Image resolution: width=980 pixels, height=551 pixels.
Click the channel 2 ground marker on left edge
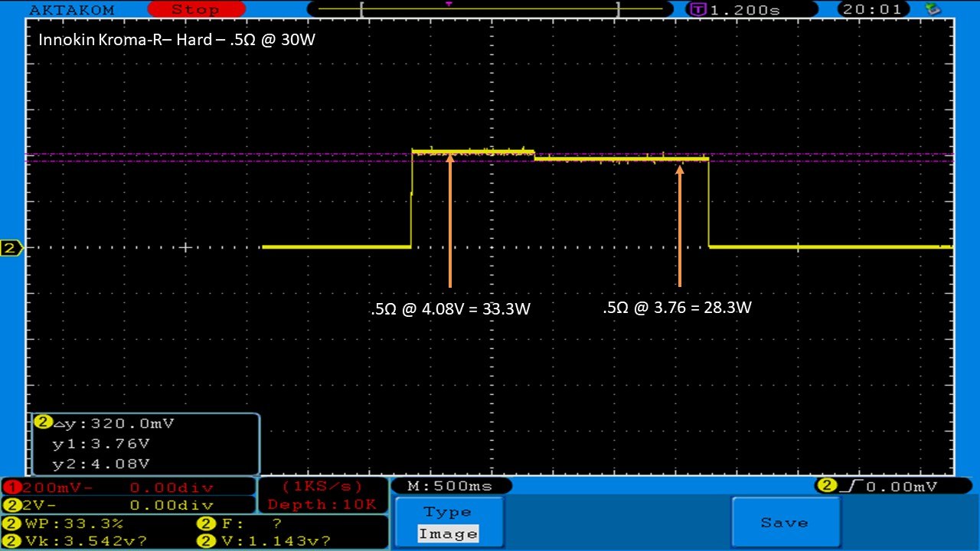(x=11, y=248)
